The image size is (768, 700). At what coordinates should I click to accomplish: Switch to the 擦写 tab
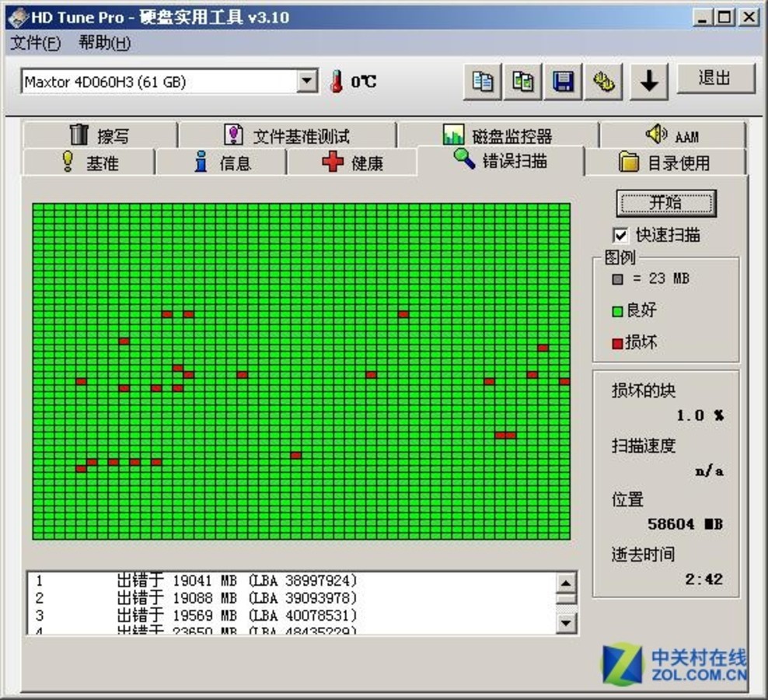point(100,135)
